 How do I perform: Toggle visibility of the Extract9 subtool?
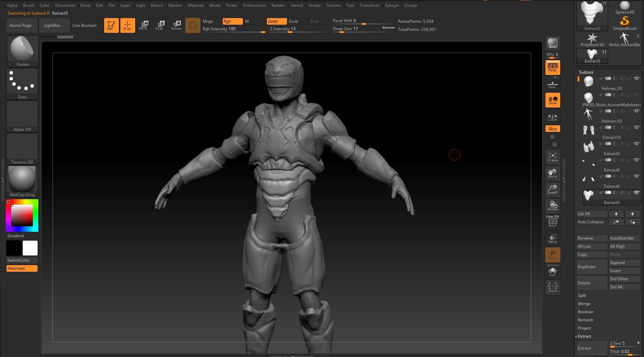pos(637,144)
